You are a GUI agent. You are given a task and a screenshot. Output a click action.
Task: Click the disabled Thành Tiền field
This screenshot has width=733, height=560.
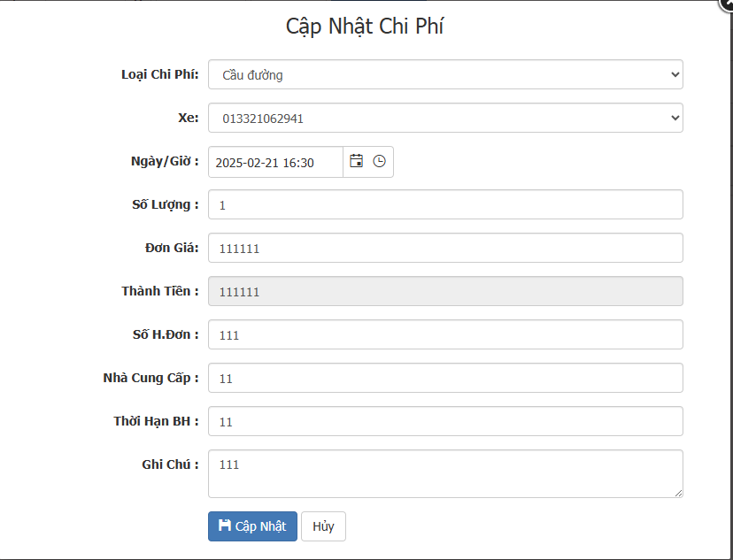445,291
